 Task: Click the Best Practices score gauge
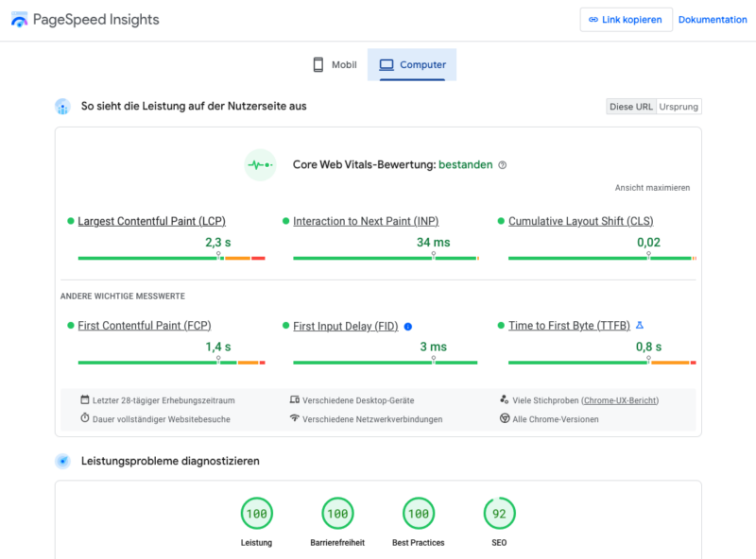coord(419,514)
